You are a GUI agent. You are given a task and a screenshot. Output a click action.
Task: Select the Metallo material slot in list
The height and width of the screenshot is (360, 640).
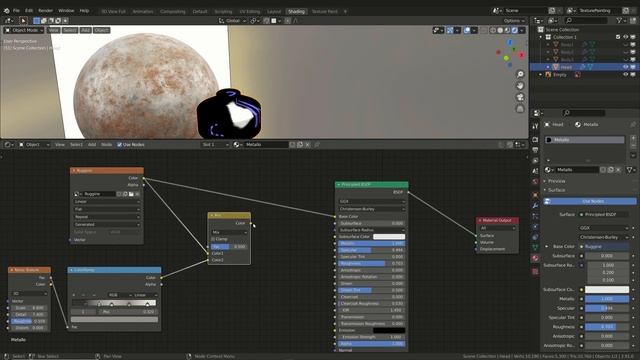(x=585, y=140)
